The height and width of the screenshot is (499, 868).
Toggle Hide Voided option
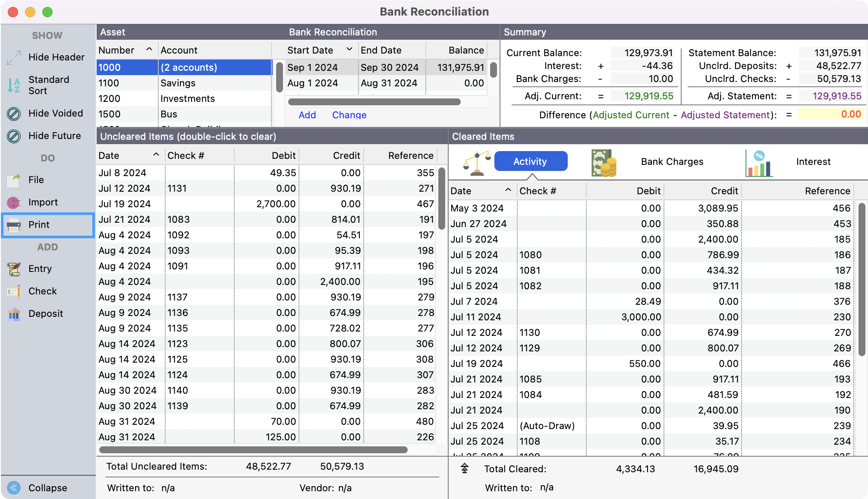(x=14, y=114)
